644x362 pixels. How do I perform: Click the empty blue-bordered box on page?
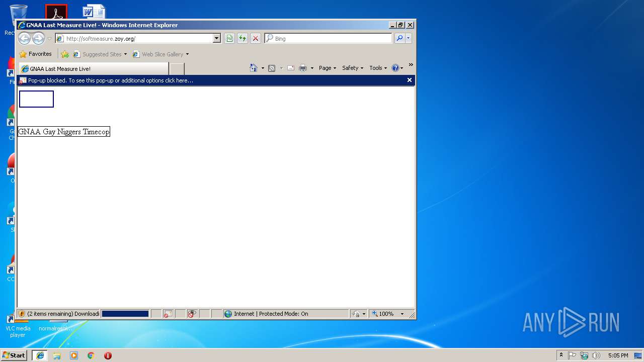pyautogui.click(x=36, y=99)
